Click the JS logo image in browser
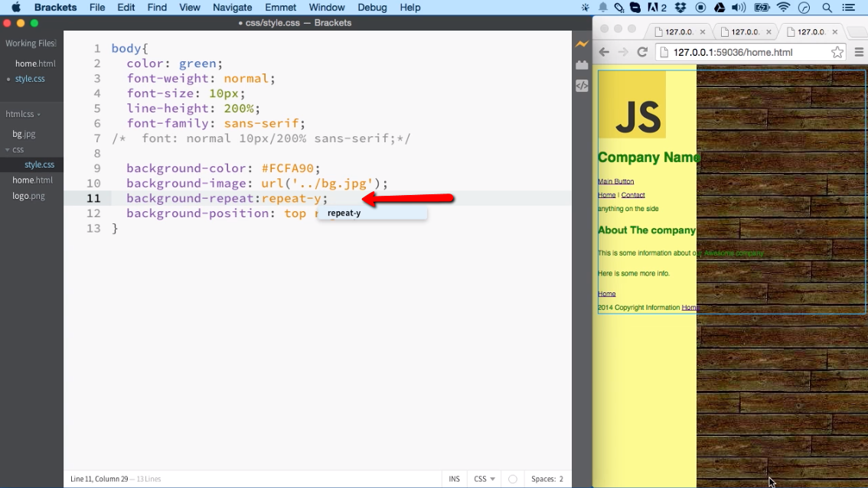The image size is (868, 488). click(631, 105)
